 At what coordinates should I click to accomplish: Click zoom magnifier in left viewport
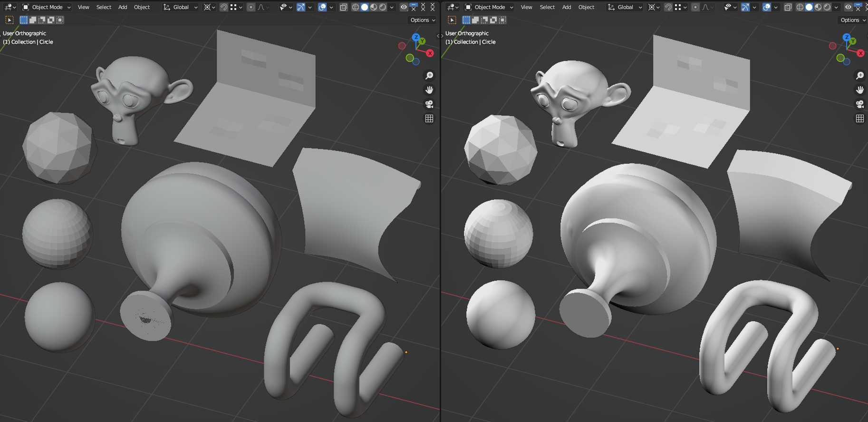tap(429, 76)
